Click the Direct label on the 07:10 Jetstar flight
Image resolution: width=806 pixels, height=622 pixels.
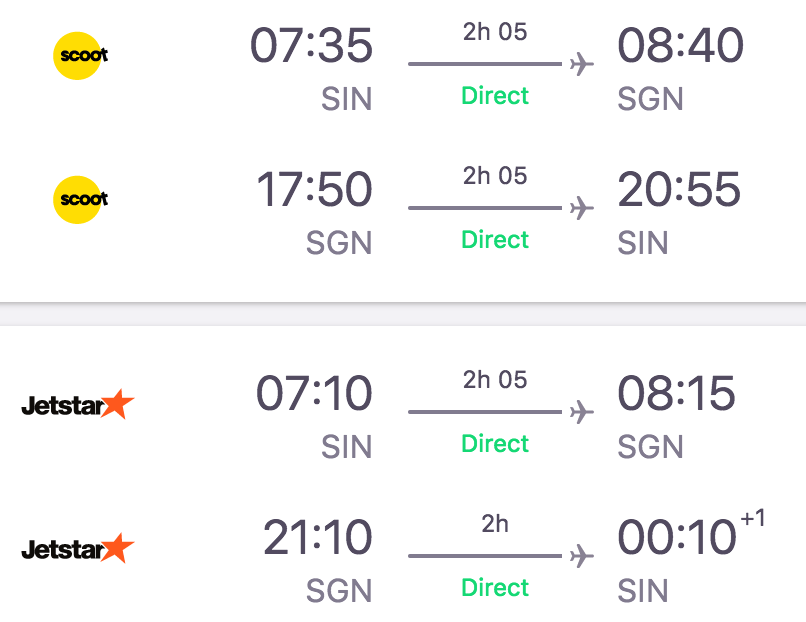[x=495, y=444]
